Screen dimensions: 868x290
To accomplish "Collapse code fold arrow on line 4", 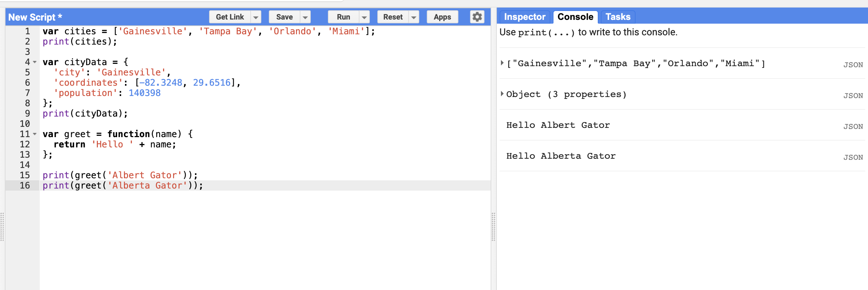I will tap(35, 62).
